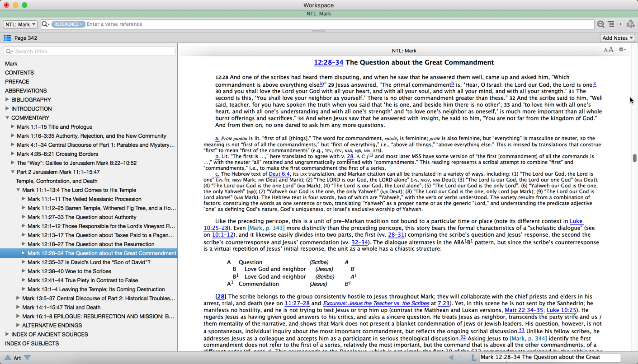Click the larger A to increase text size

tap(611, 50)
